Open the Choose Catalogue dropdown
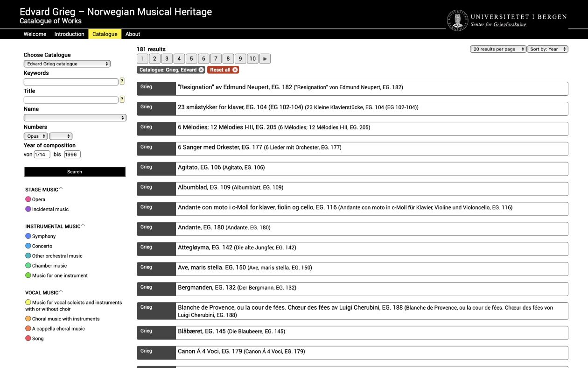Screen dimensions: 588x368 pos(67,64)
